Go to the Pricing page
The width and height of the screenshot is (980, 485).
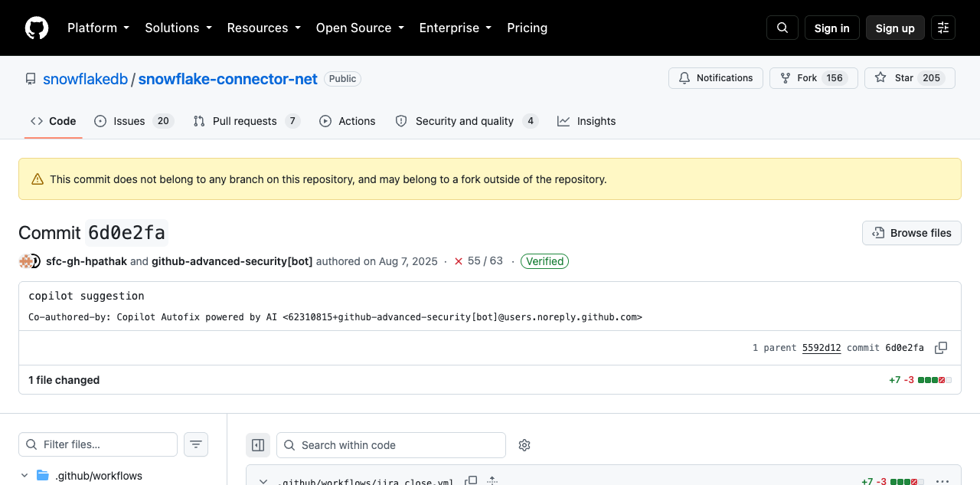528,28
